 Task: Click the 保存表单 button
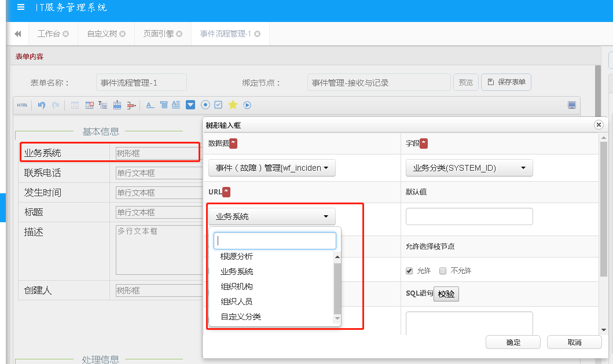[x=506, y=82]
